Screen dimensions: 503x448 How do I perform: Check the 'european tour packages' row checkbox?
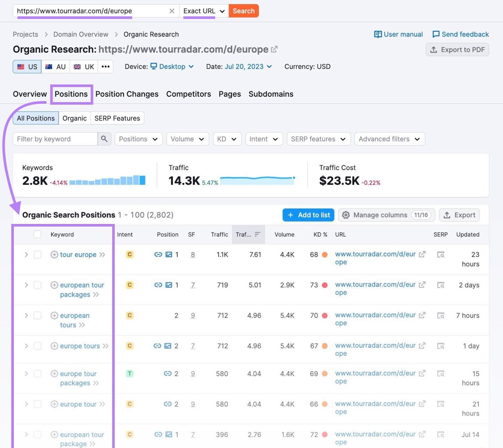(x=37, y=285)
